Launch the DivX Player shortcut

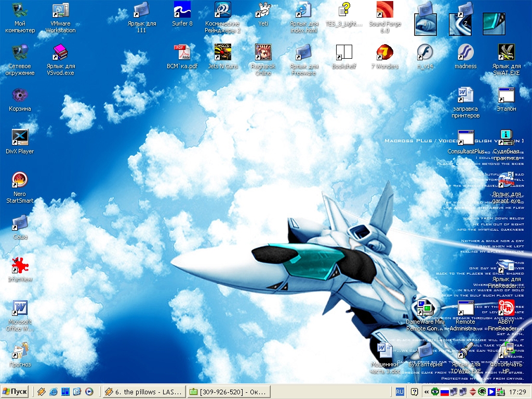click(20, 142)
